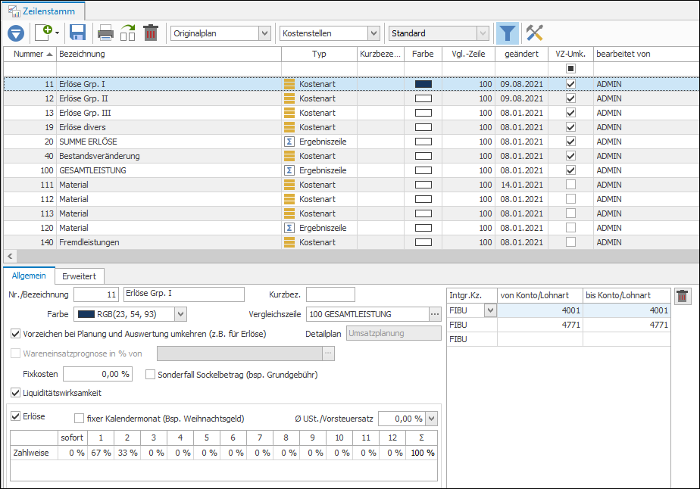Image resolution: width=700 pixels, height=489 pixels.
Task: Click the Kostenart icon in Erlöse Grp. I row
Action: point(289,84)
